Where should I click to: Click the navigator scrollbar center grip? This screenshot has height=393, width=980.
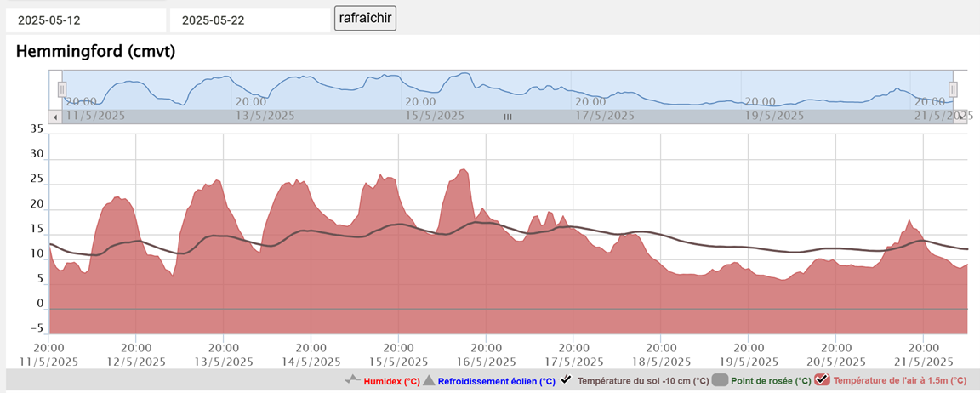[508, 117]
